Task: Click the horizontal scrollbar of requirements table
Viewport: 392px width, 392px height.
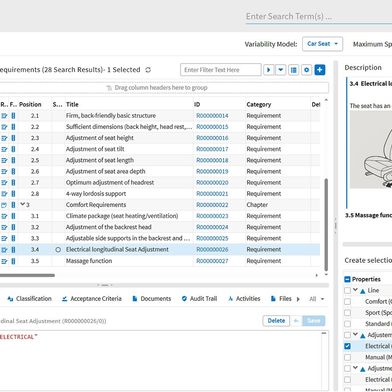Action: tap(27, 275)
